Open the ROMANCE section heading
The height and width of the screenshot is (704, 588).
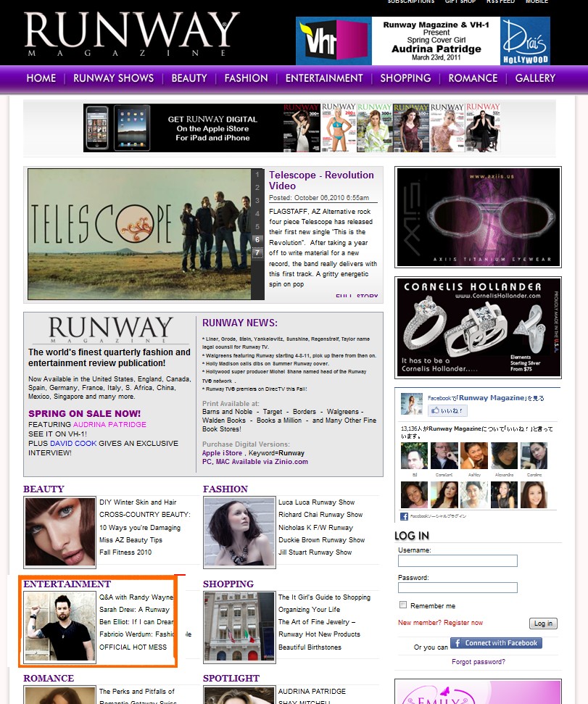49,679
